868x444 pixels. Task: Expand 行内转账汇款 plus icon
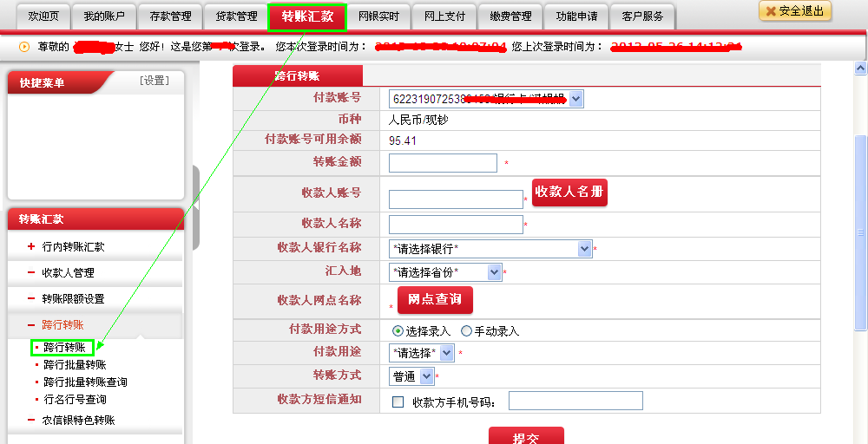point(31,246)
